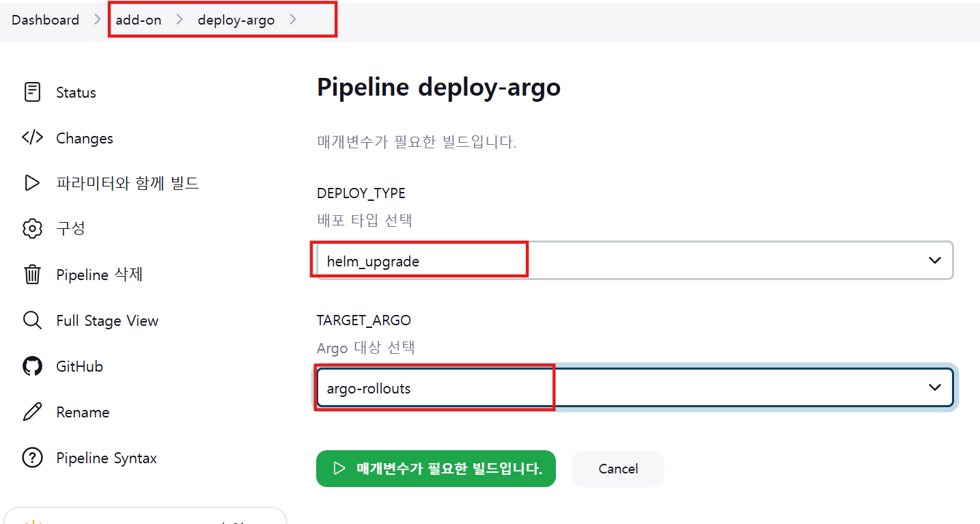980x524 pixels.
Task: Expand chevron after deploy-argo breadcrumb
Action: coord(293,20)
